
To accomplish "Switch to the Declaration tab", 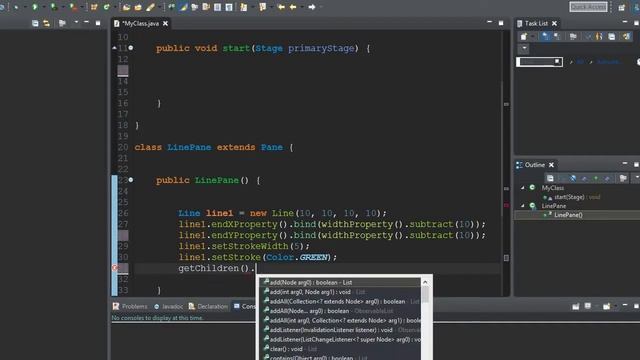I will pos(208,306).
